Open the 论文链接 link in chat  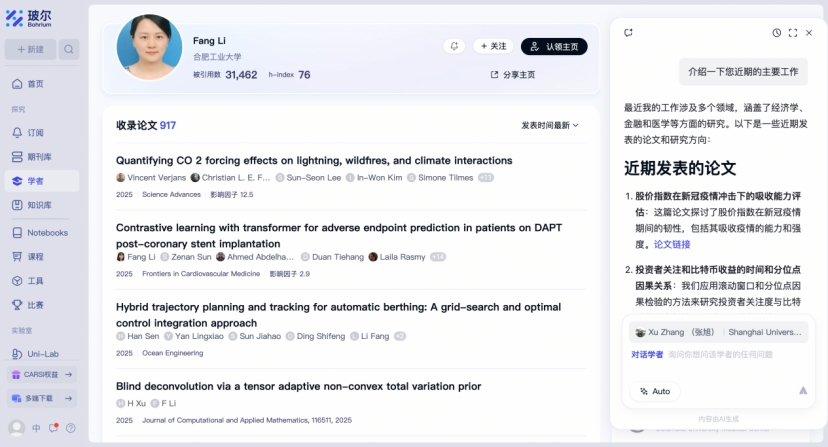(672, 244)
